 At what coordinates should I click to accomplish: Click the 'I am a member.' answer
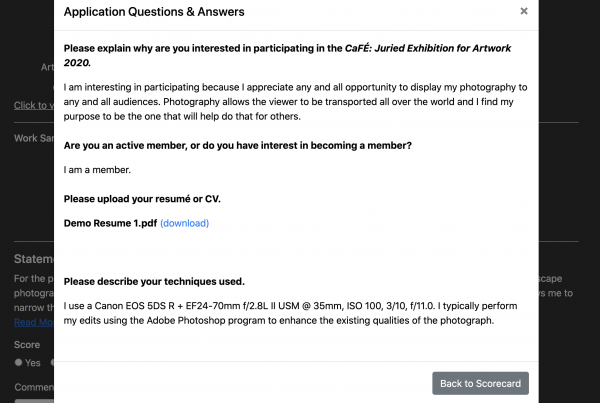point(97,170)
